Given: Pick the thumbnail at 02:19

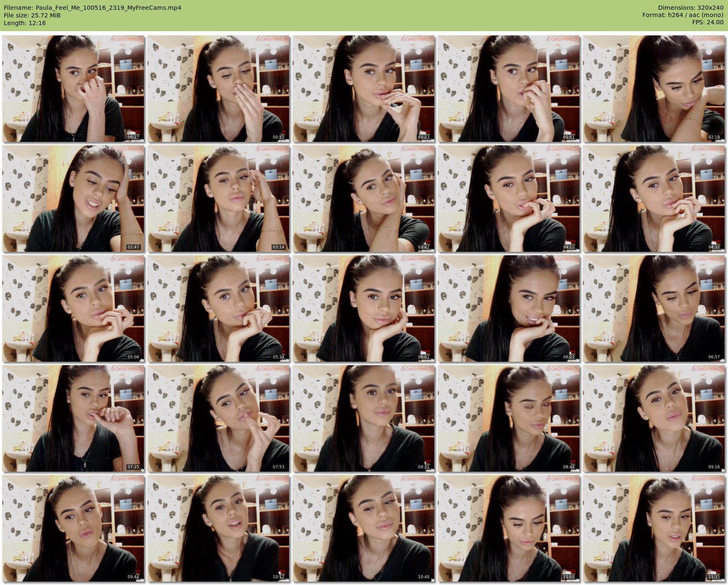Looking at the screenshot, I should (654, 89).
